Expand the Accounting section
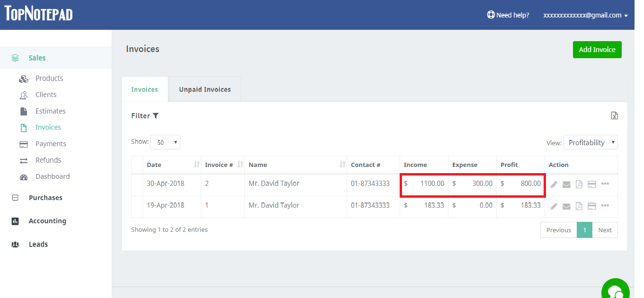The height and width of the screenshot is (298, 644). coord(47,221)
